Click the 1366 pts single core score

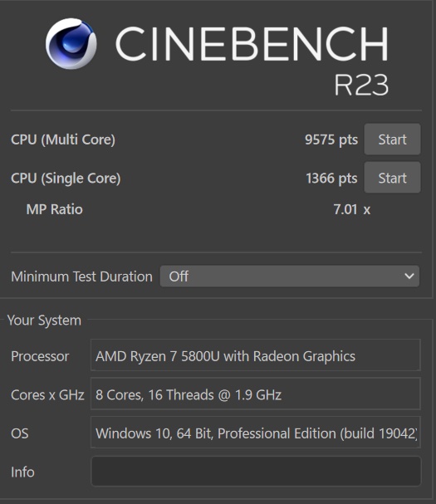tap(331, 178)
